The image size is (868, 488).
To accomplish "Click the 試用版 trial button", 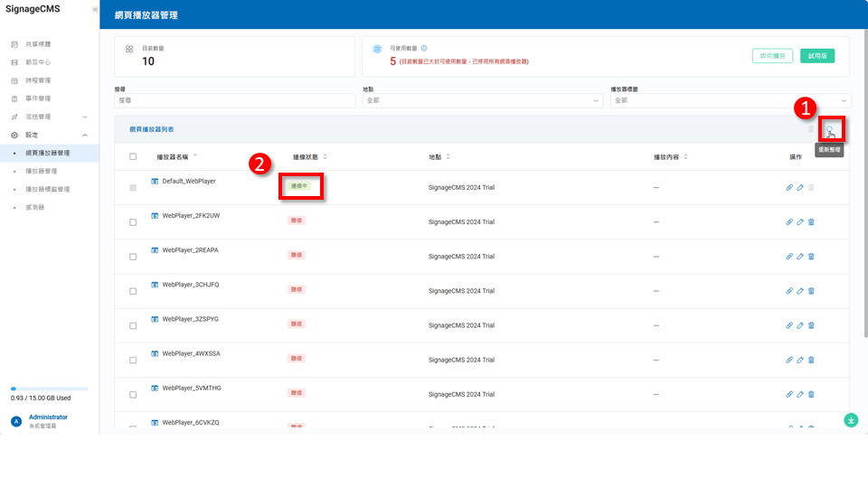I will point(817,56).
